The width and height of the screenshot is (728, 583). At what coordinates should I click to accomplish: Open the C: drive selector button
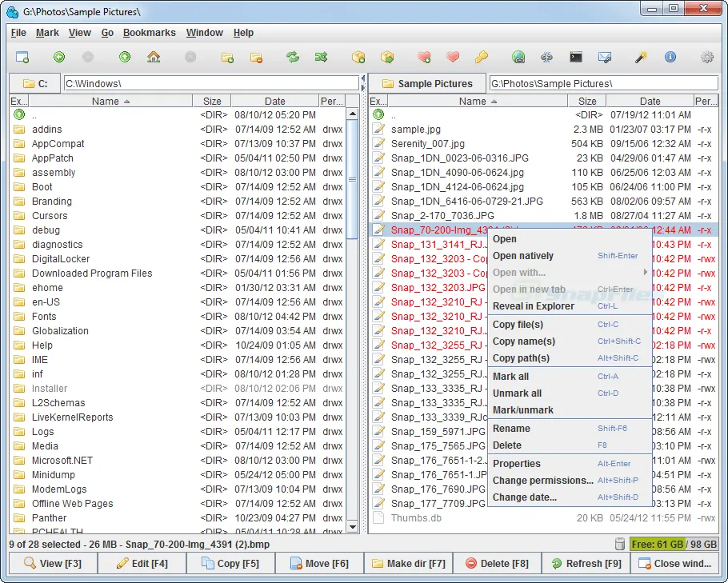coord(35,83)
